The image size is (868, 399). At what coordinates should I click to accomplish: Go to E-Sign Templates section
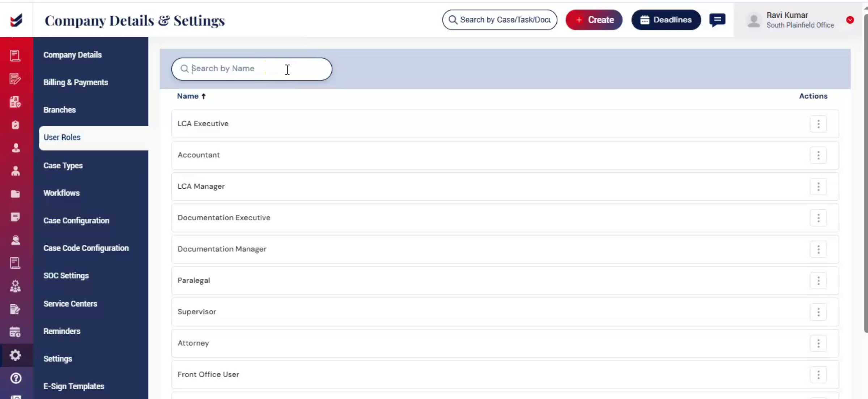click(74, 386)
